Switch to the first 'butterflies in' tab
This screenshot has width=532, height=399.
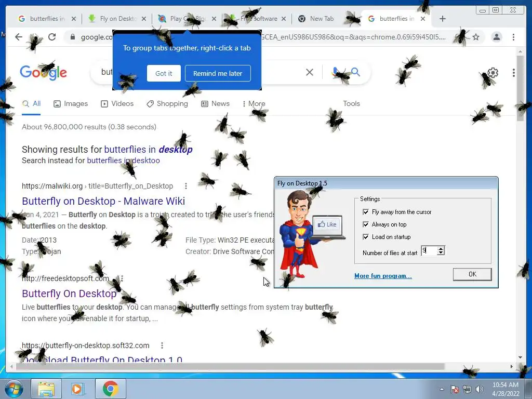(x=46, y=19)
